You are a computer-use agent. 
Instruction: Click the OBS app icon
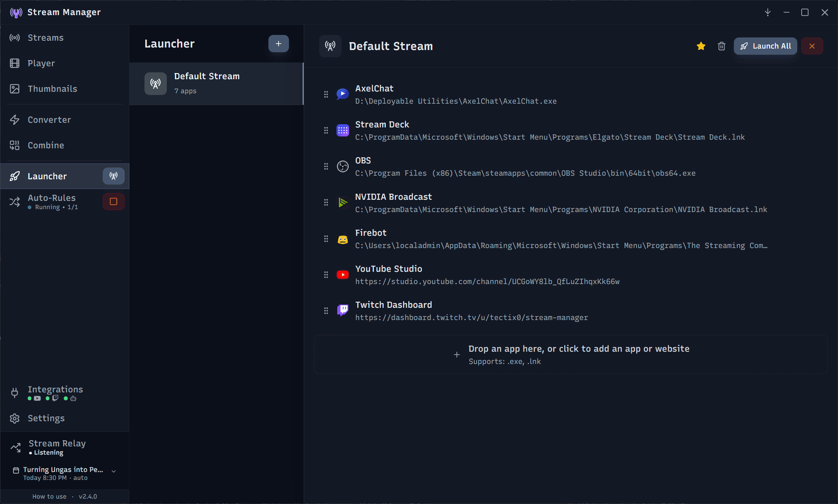point(343,166)
